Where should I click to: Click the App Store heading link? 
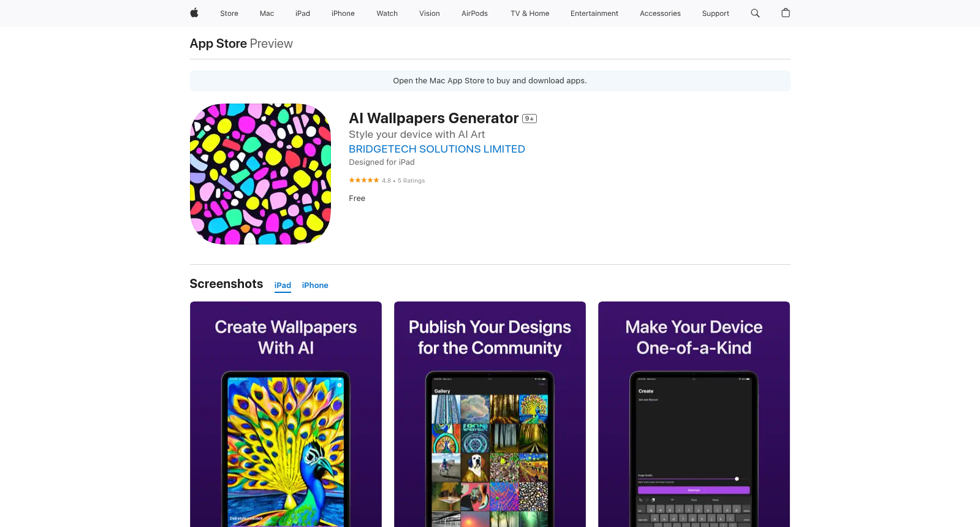click(218, 44)
